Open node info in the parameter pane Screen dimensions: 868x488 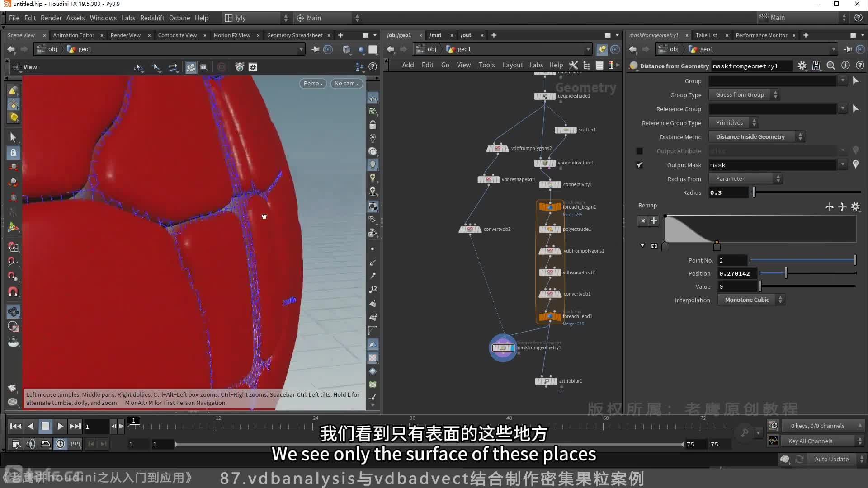coord(845,66)
